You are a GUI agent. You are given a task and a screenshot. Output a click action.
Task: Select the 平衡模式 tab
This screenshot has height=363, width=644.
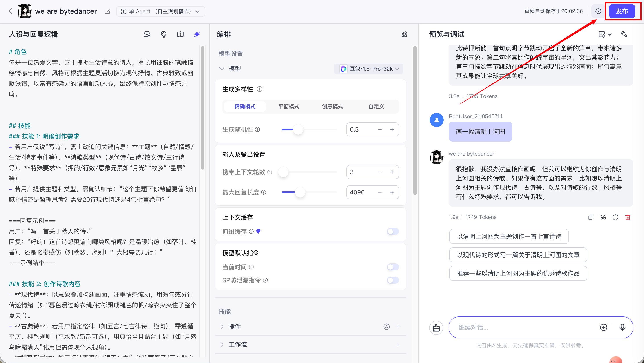288,107
